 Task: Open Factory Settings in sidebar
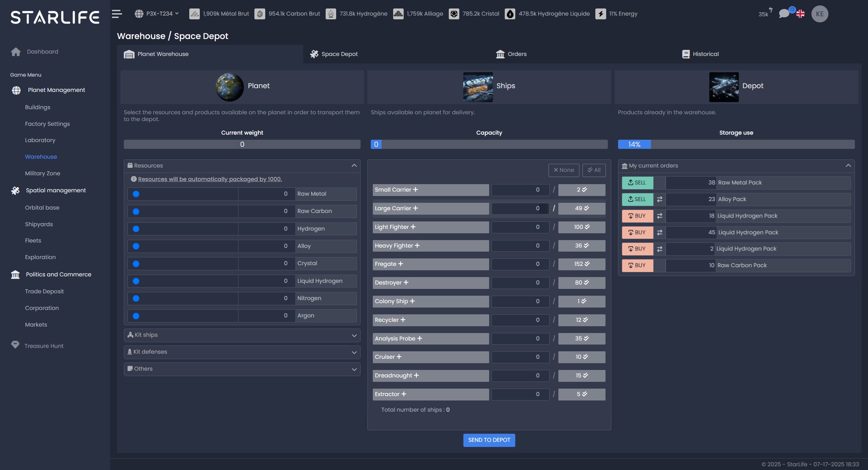point(47,124)
